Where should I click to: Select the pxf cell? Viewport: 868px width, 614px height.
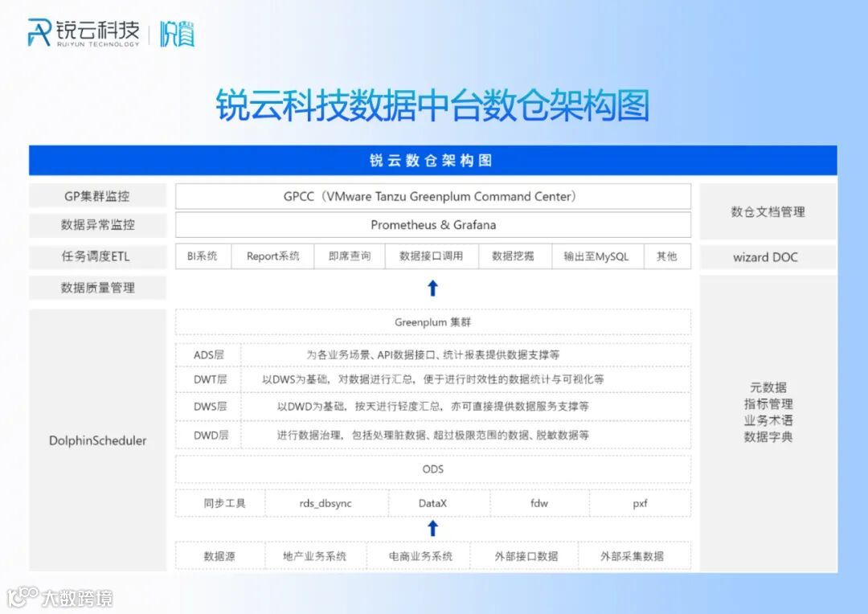click(640, 503)
